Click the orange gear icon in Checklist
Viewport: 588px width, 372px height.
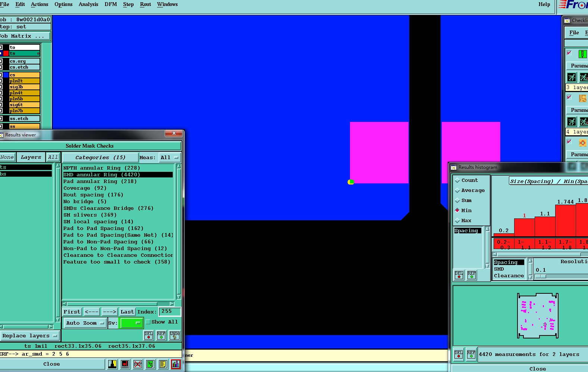click(x=582, y=143)
